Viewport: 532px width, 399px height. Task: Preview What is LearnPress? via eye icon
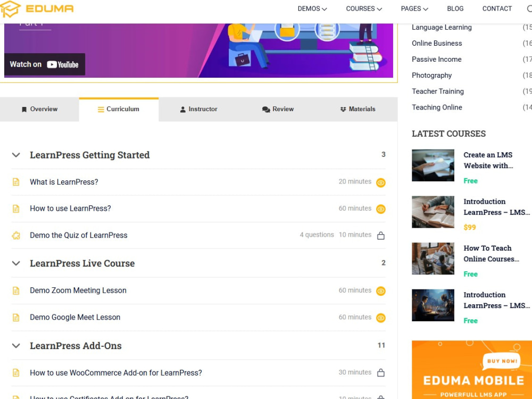[x=381, y=182]
